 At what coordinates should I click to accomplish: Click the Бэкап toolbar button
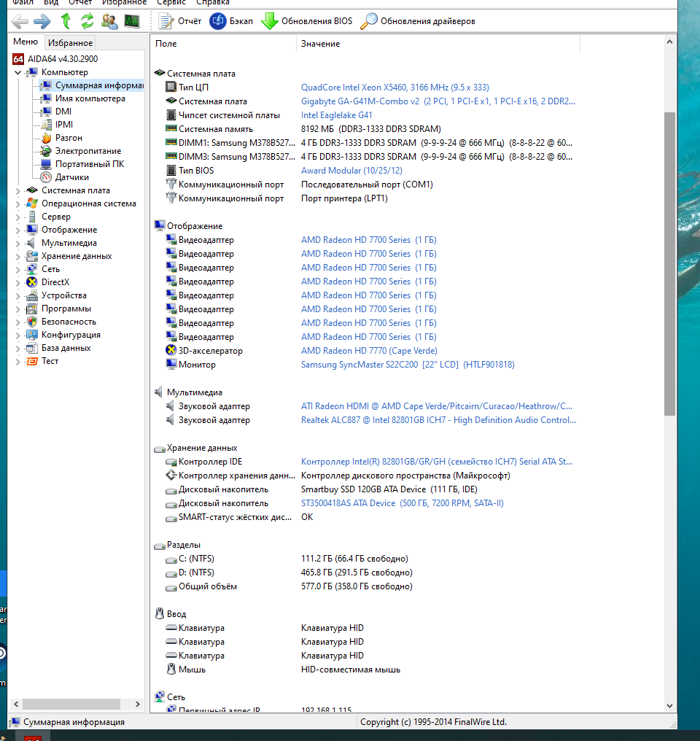(x=232, y=21)
